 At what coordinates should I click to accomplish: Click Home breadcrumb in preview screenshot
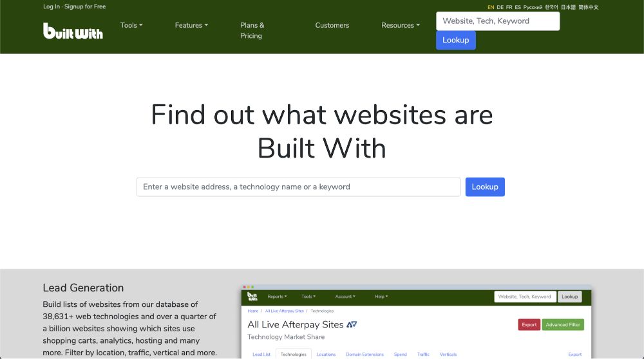(x=253, y=311)
